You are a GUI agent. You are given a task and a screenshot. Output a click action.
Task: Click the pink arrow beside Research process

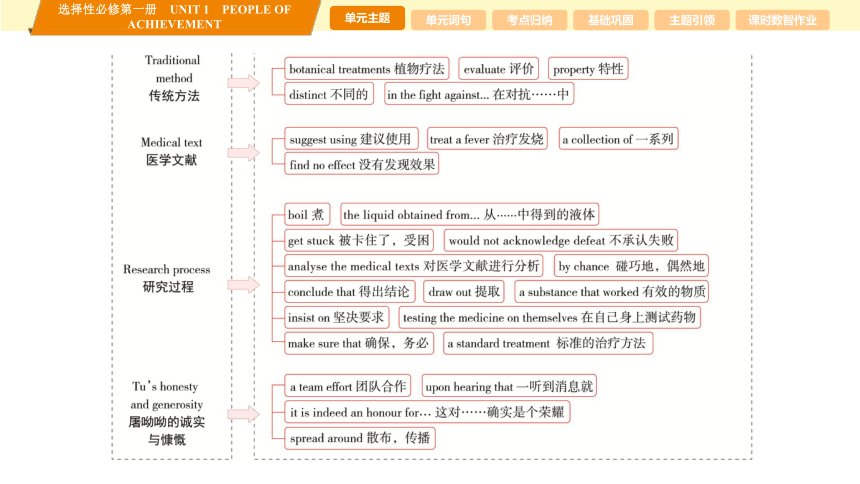(x=244, y=285)
